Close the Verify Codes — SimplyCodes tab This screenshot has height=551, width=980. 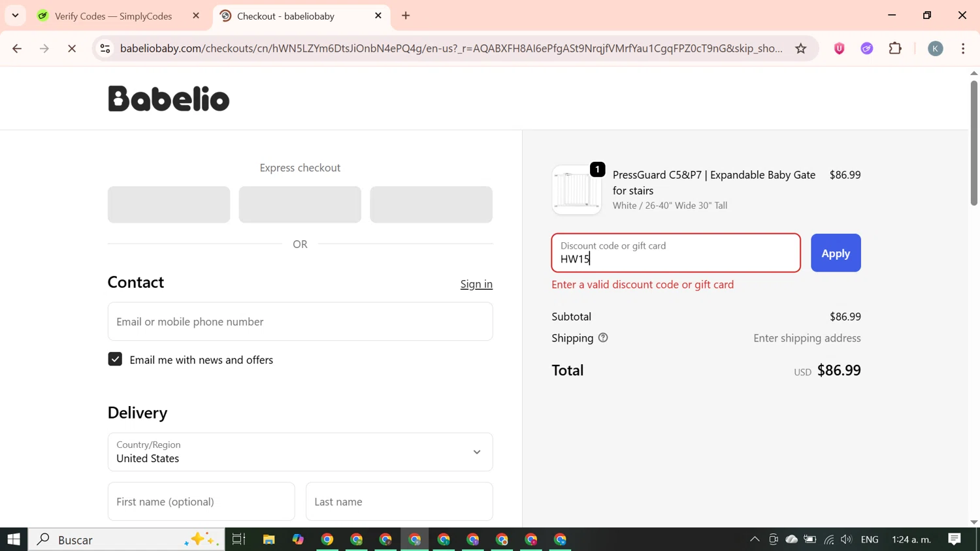pos(196,16)
